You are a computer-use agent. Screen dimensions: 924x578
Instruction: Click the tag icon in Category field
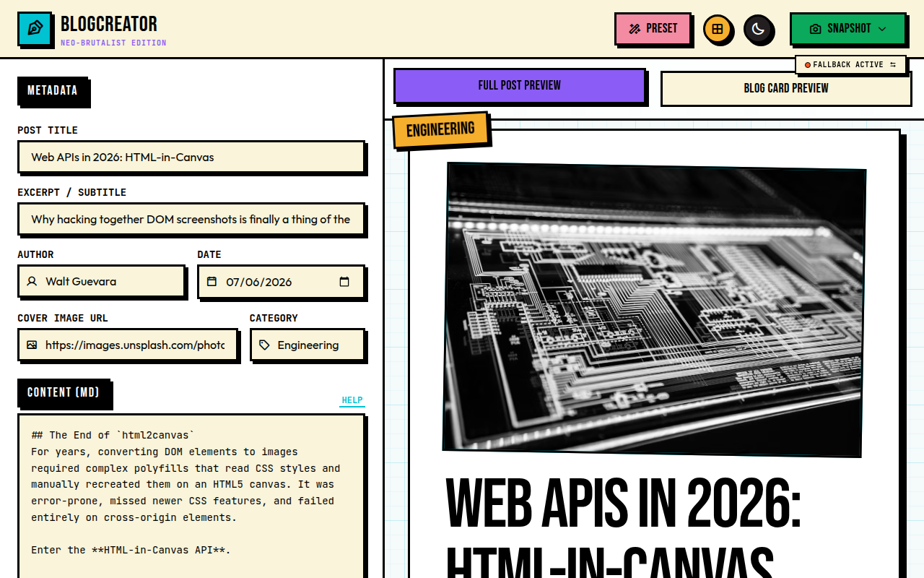pos(264,345)
